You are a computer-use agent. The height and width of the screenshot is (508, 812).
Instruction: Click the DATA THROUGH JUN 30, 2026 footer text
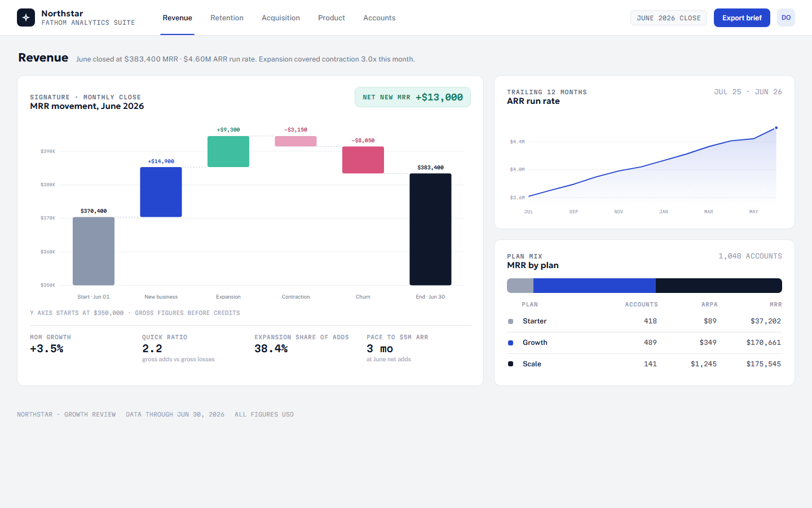click(175, 414)
